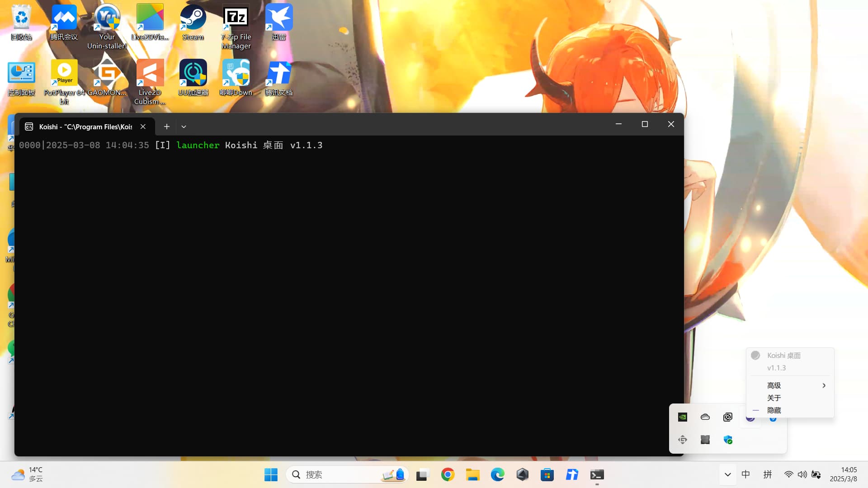Open the 14:05 clock and date

(843, 474)
